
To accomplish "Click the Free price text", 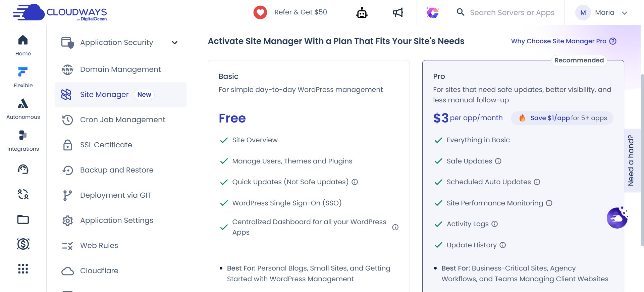I will click(x=232, y=118).
